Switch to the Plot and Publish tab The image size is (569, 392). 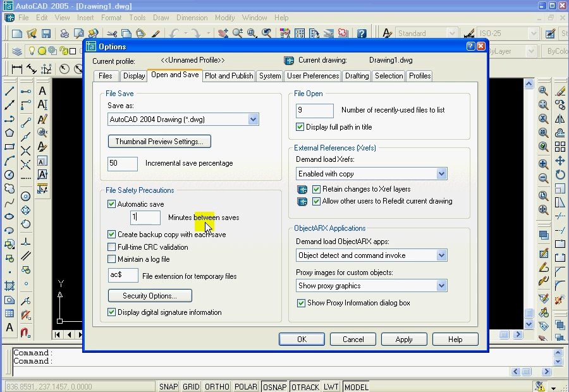[229, 76]
